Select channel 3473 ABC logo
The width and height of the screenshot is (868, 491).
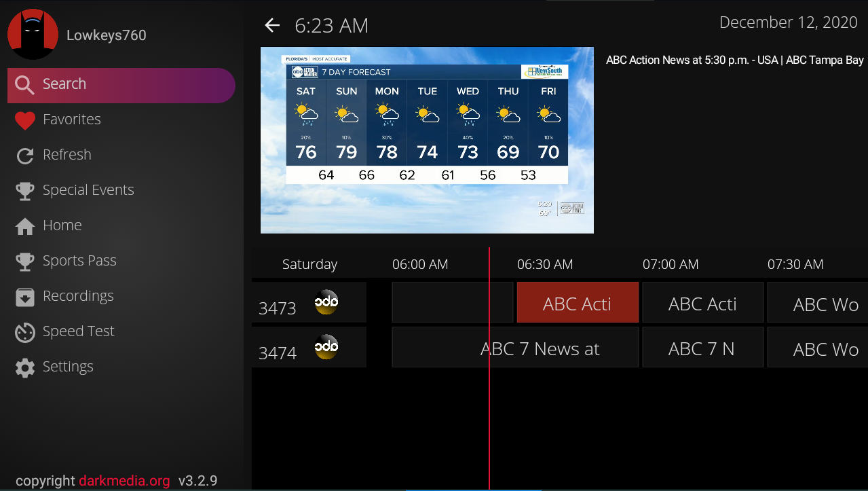pyautogui.click(x=326, y=302)
